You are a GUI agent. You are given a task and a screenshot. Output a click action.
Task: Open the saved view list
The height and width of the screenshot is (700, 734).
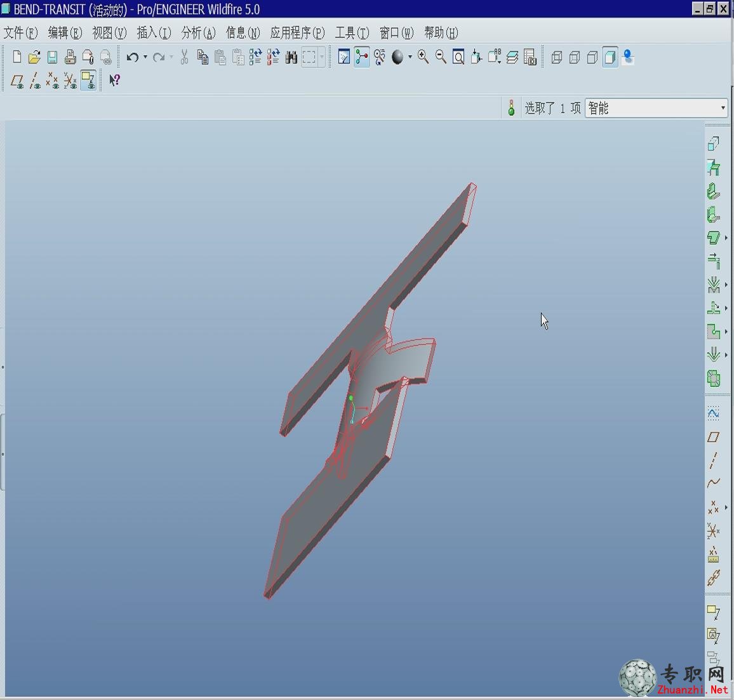[x=495, y=57]
